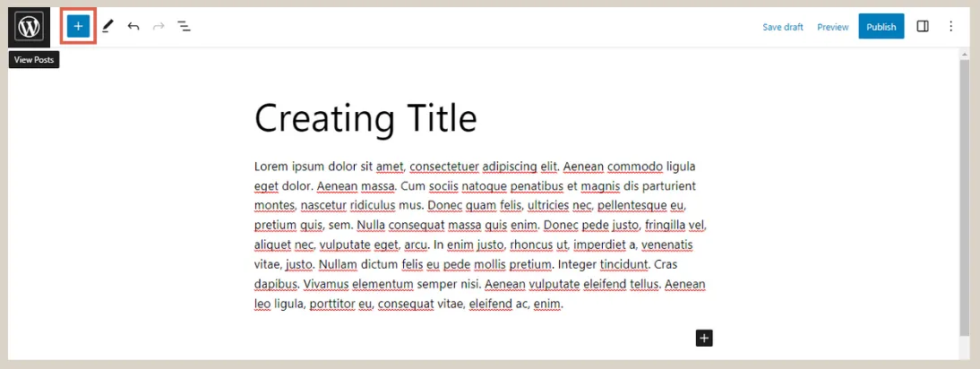This screenshot has height=369, width=980.
Task: Click the word "porttitor" in the paragraph
Action: 331,305
